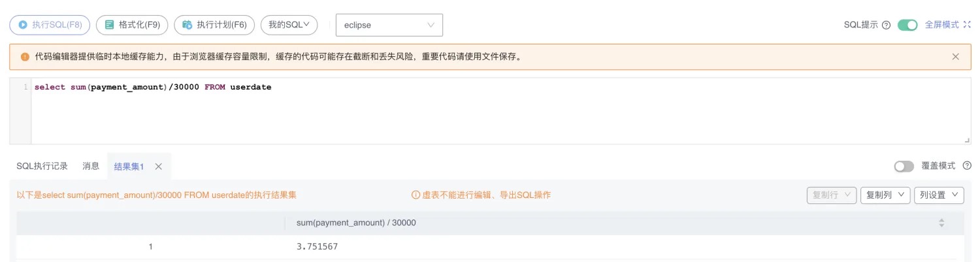Image resolution: width=980 pixels, height=262 pixels.
Task: Open the 我的SQL dropdown
Action: [x=289, y=25]
